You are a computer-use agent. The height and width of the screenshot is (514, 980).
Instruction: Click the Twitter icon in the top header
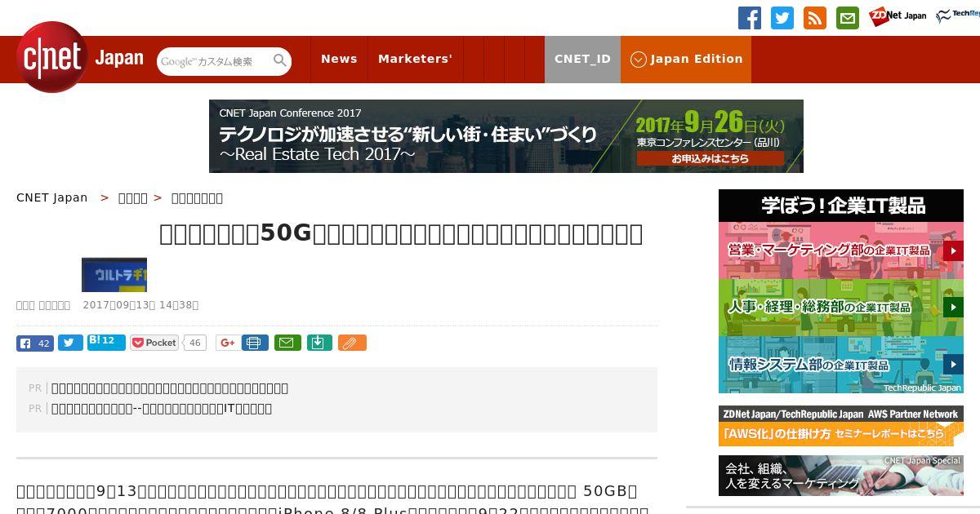pos(782,18)
